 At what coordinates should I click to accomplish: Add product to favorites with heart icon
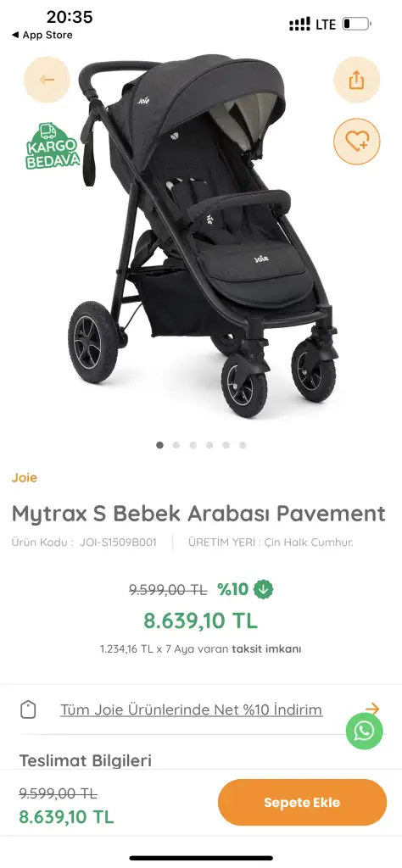pos(356,142)
